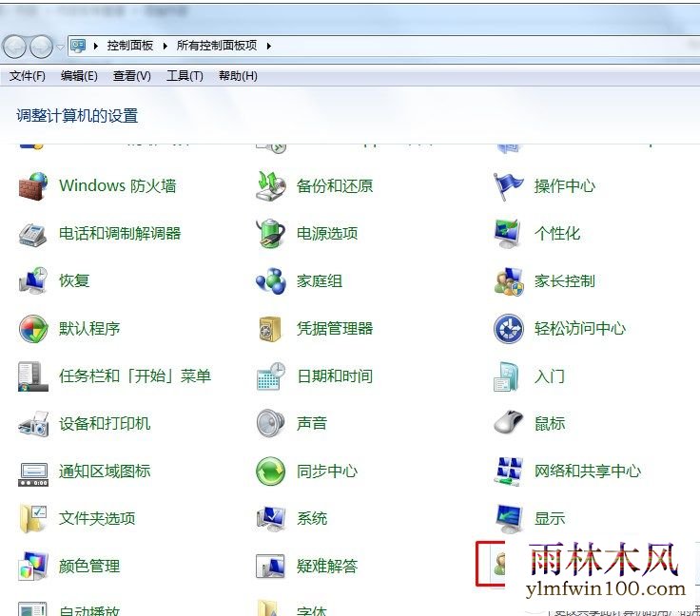
Task: Open the 操作中心 link
Action: click(565, 186)
